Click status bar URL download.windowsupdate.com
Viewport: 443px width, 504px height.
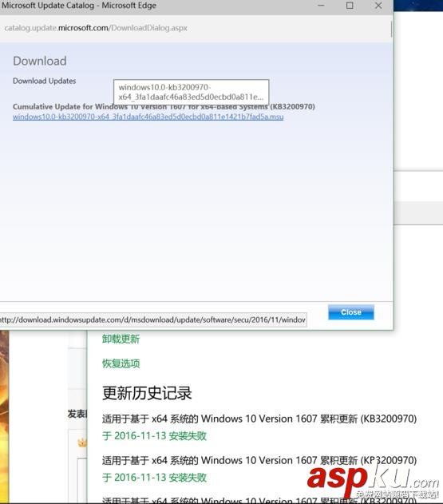(x=153, y=319)
